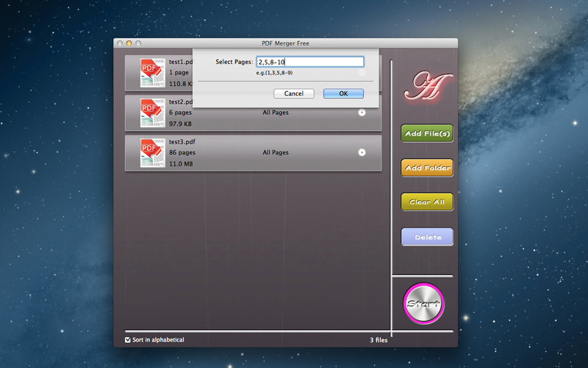
Task: Start merging with the round Start button
Action: (x=424, y=303)
